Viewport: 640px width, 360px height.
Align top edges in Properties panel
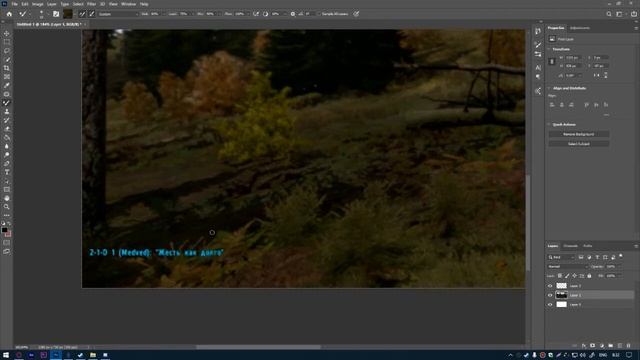[x=587, y=105]
